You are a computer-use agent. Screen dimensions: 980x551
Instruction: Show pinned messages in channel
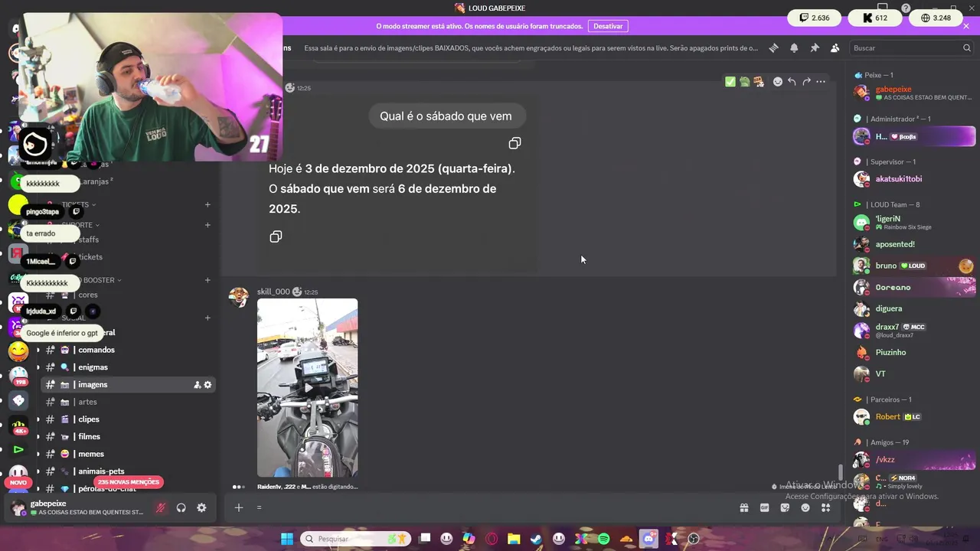coord(815,47)
